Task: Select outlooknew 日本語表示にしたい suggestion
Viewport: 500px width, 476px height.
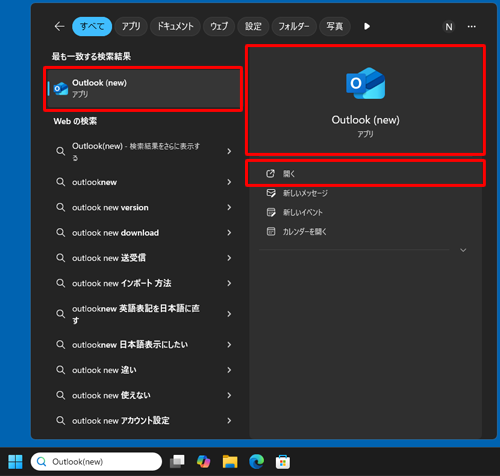Action: coord(143,345)
